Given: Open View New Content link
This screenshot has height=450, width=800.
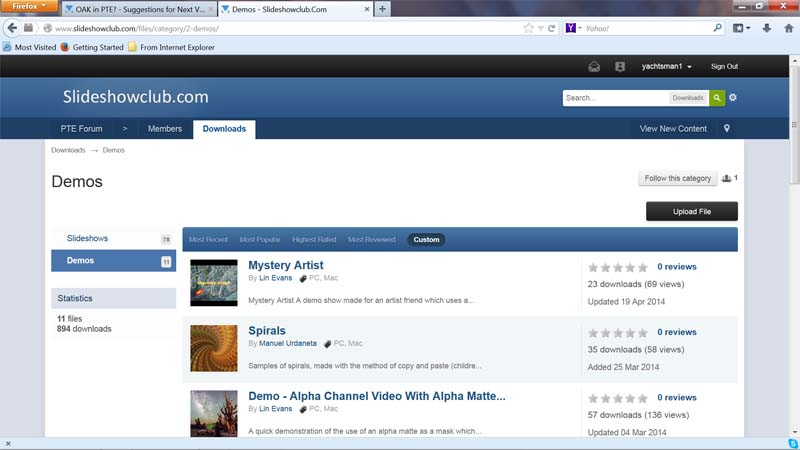Looking at the screenshot, I should [x=673, y=129].
